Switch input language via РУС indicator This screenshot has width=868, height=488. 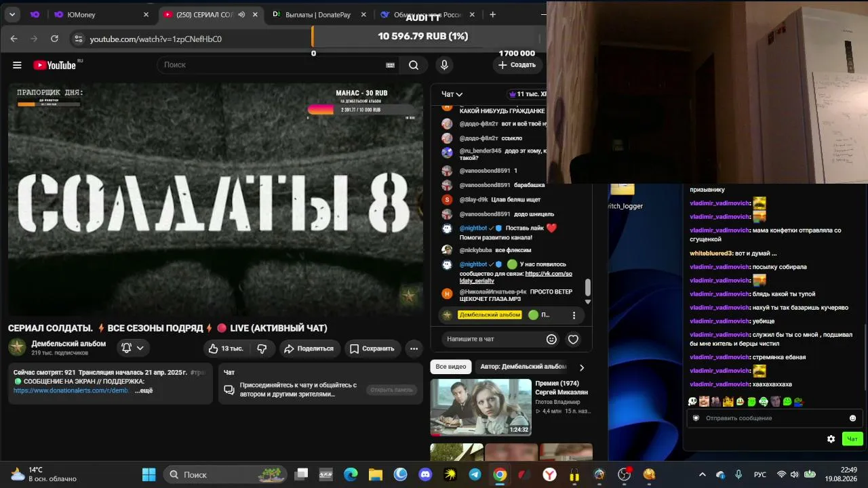[760, 474]
